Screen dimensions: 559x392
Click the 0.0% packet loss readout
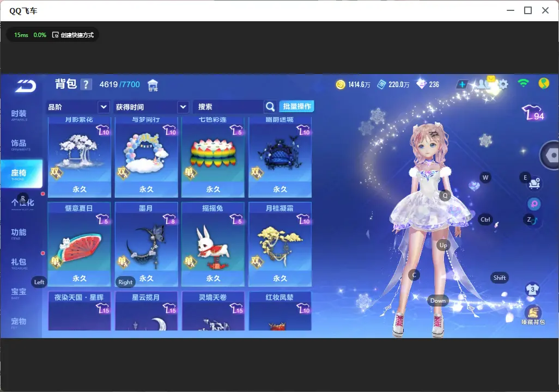point(40,35)
